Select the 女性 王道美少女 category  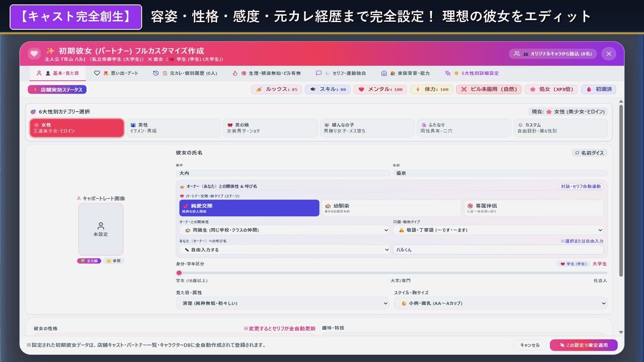click(x=76, y=128)
